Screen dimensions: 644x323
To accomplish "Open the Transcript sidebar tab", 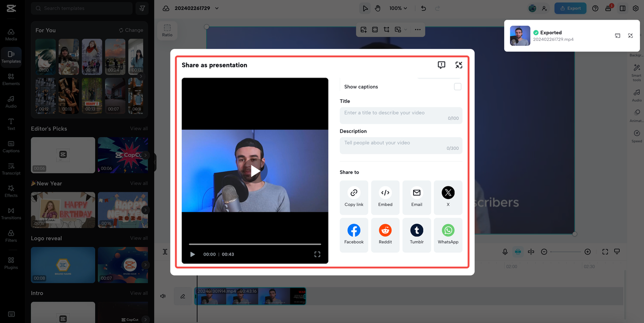I will pyautogui.click(x=11, y=169).
